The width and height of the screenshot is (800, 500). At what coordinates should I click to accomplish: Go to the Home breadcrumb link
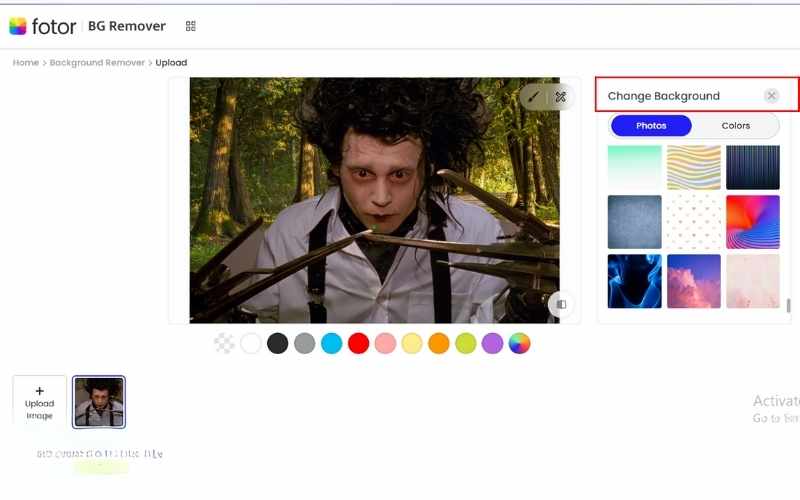pyautogui.click(x=26, y=63)
